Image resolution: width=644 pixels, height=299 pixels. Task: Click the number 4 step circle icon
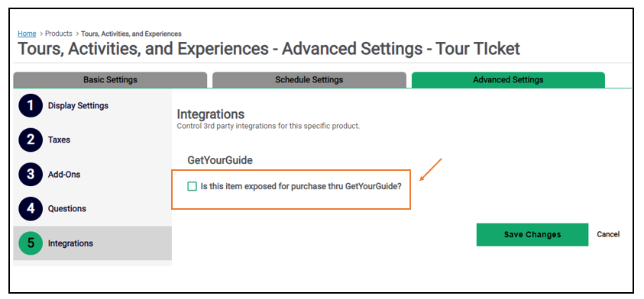click(31, 208)
